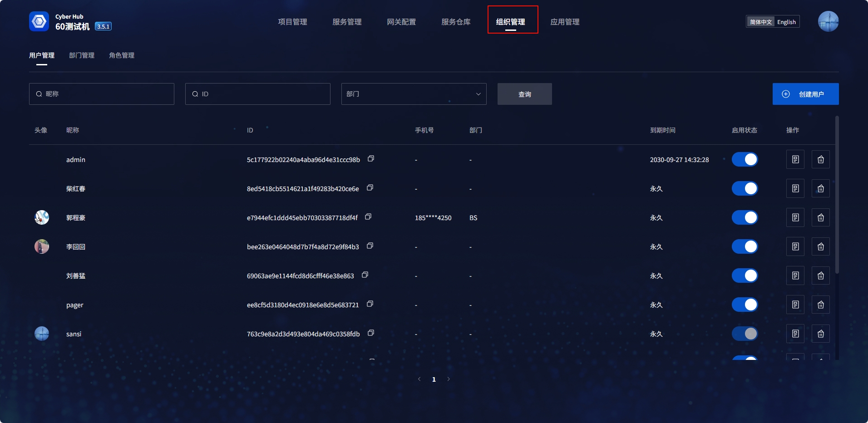Delete the admin user via trash icon
This screenshot has width=868, height=423.
coord(820,159)
